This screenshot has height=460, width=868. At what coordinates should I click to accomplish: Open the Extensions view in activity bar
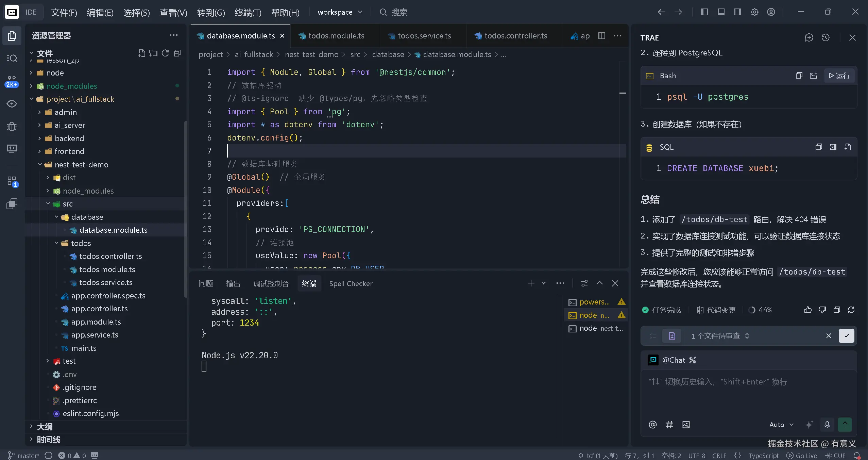click(x=12, y=181)
